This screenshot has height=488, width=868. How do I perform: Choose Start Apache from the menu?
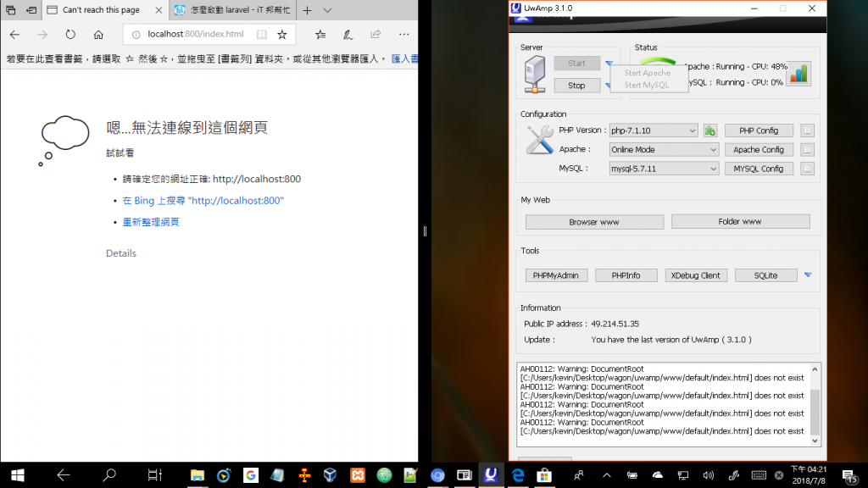pyautogui.click(x=647, y=73)
